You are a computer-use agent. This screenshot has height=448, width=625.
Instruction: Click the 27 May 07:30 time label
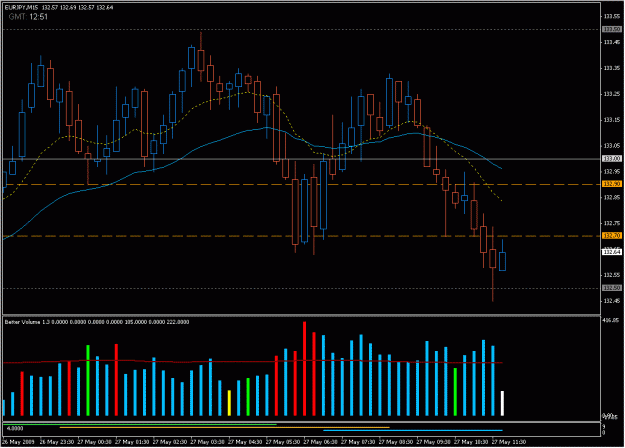pos(358,442)
